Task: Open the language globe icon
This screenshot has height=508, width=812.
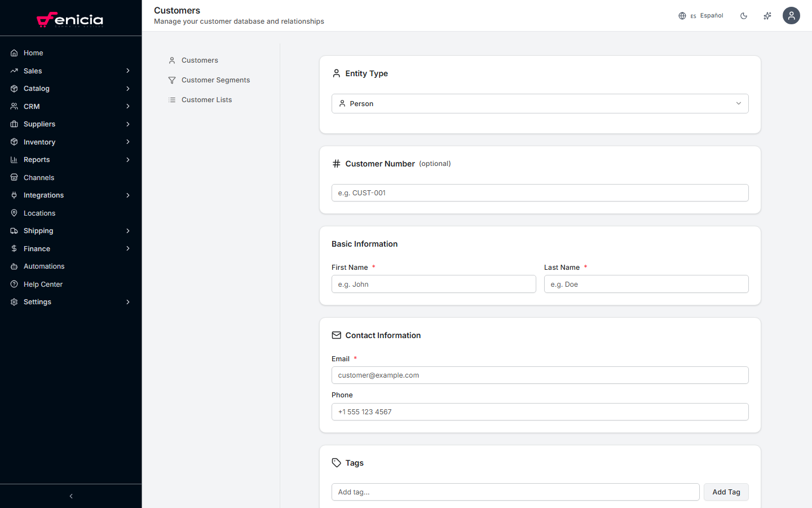Action: 682,15
